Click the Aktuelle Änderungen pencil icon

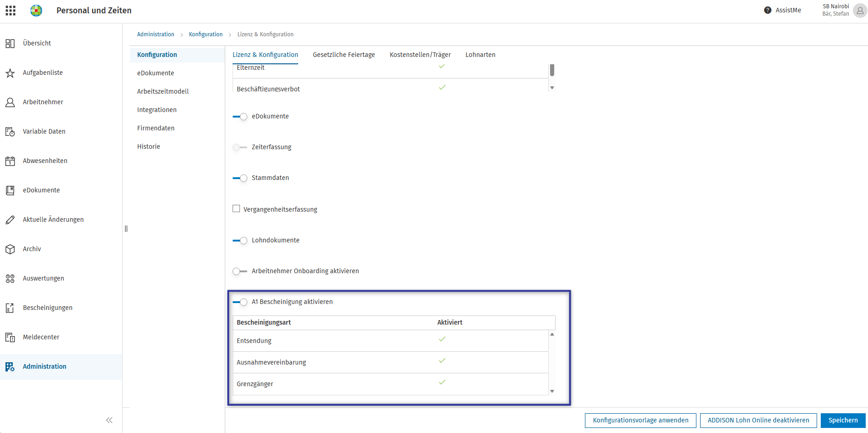coord(10,219)
